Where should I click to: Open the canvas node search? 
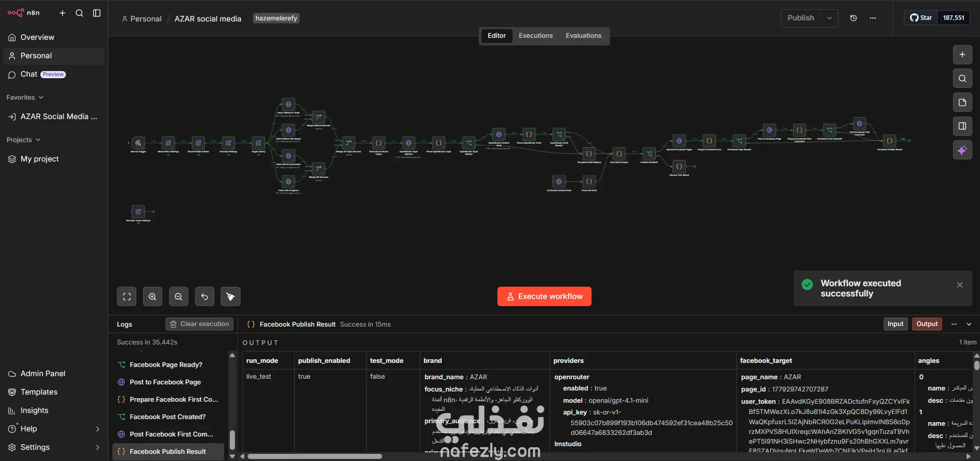coord(962,79)
